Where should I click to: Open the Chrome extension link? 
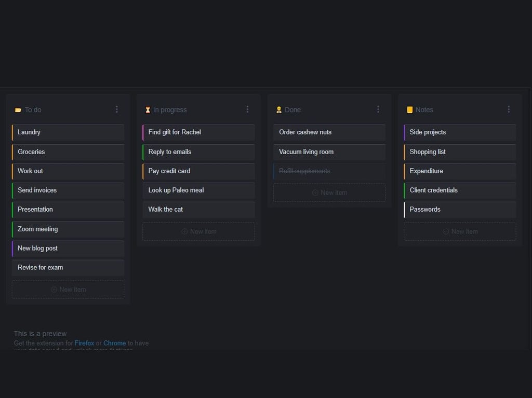pyautogui.click(x=115, y=343)
